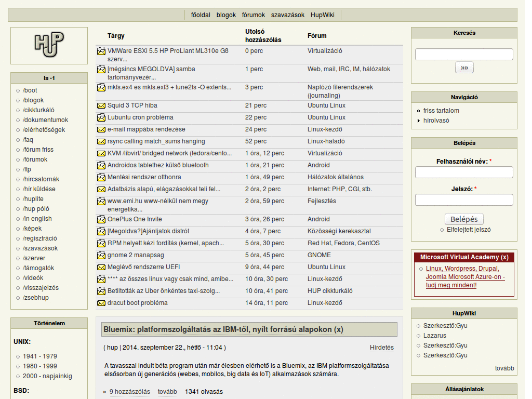Click inside the 'Felhasználói név' field
The height and width of the screenshot is (399, 532).
pyautogui.click(x=463, y=172)
